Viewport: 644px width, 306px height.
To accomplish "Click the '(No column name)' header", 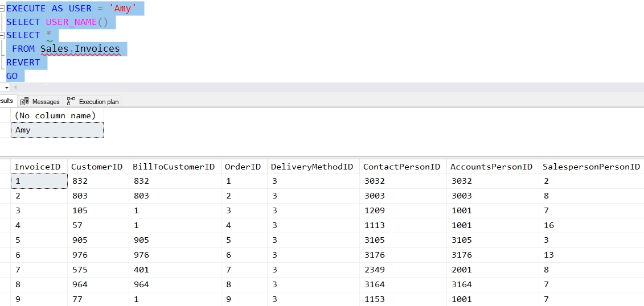I will tap(56, 115).
